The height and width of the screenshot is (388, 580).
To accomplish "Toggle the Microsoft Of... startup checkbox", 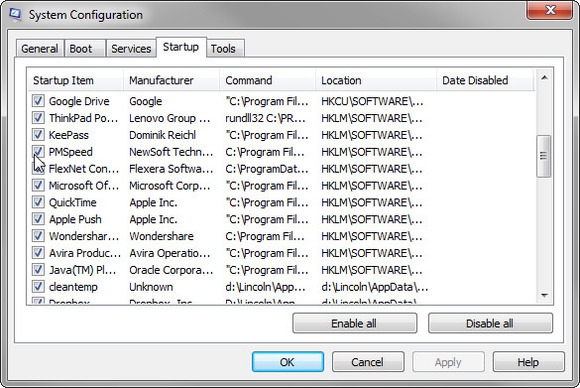I will point(38,185).
